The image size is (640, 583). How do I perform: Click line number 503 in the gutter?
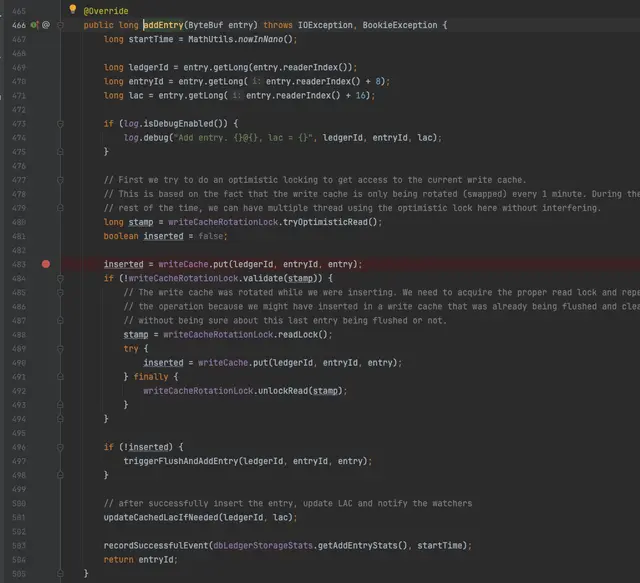point(19,546)
